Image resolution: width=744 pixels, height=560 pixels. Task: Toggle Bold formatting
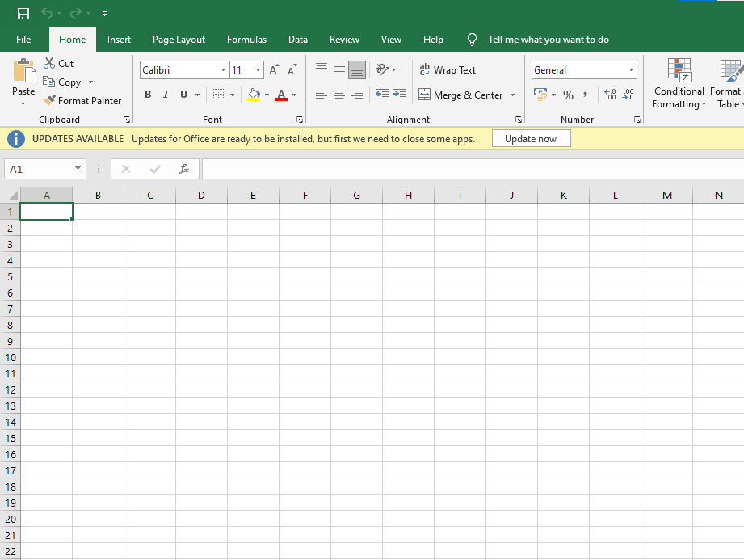148,95
